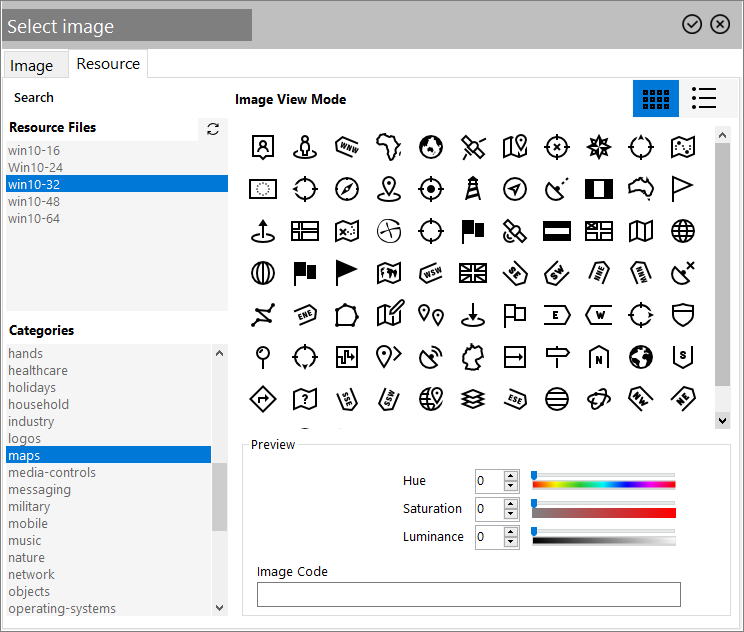The width and height of the screenshot is (744, 632).
Task: Choose the media-controls category
Action: point(109,473)
